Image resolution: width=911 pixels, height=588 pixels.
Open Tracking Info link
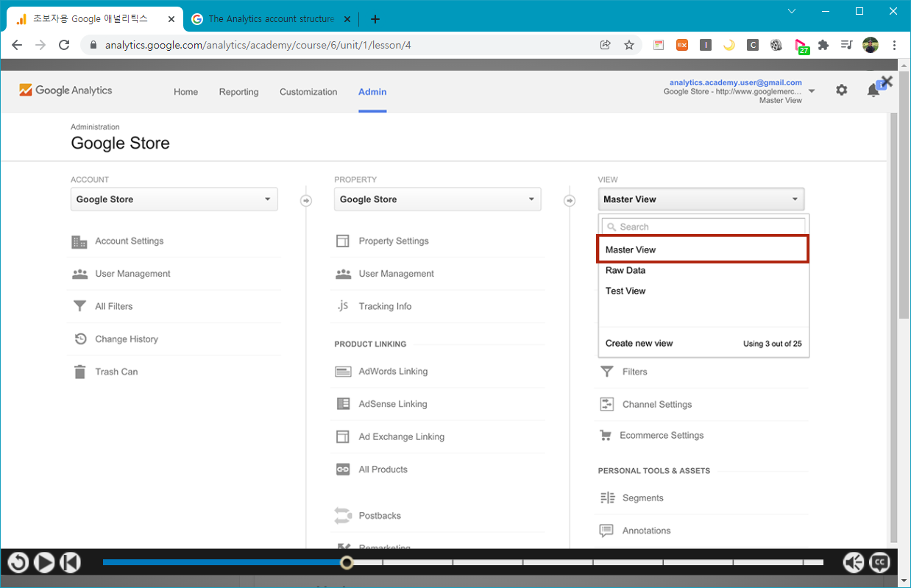[385, 306]
